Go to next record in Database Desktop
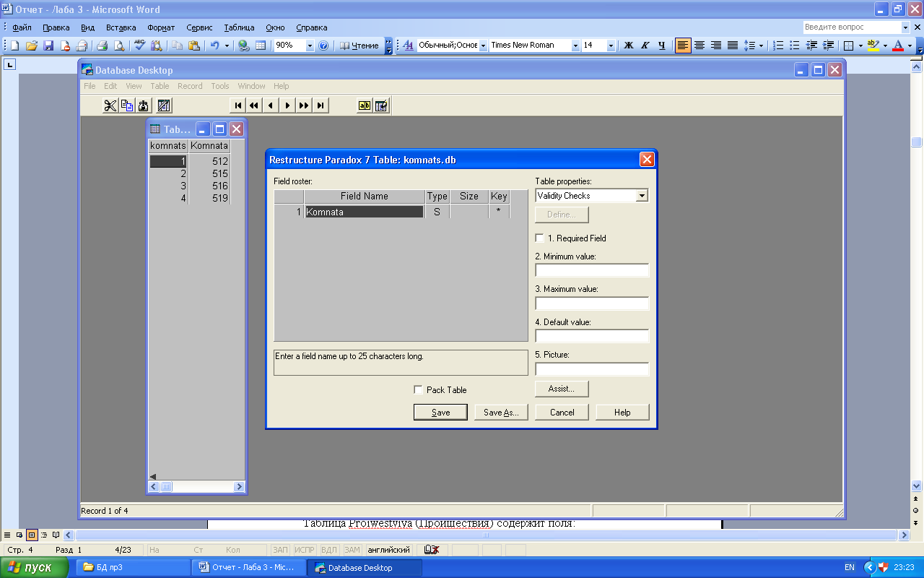 [287, 105]
